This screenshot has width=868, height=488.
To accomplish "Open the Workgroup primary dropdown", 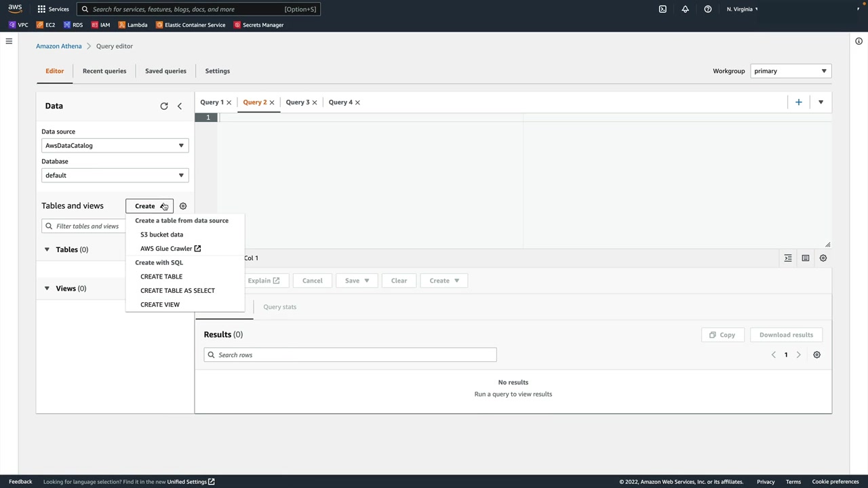I will [791, 71].
